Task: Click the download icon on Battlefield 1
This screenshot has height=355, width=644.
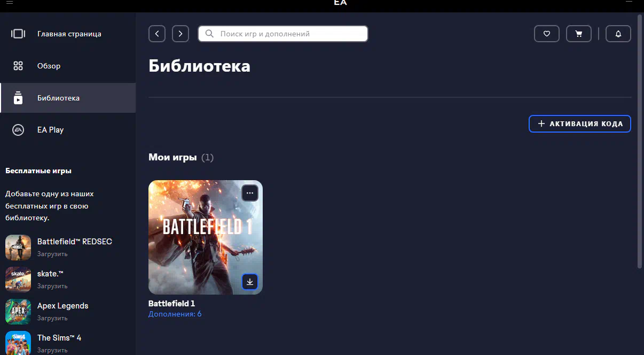Action: [249, 282]
